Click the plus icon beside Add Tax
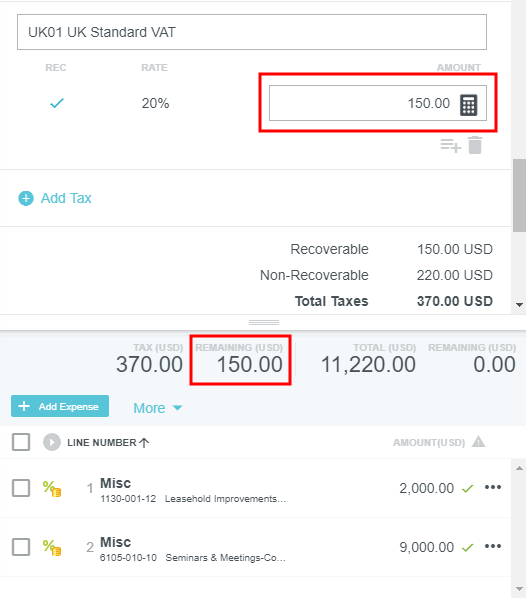The width and height of the screenshot is (526, 598). coord(26,198)
